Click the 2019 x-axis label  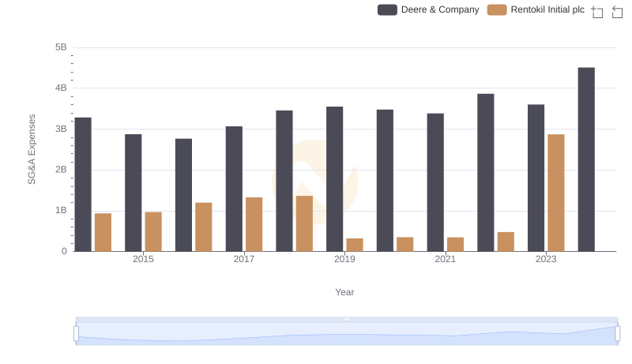point(344,259)
